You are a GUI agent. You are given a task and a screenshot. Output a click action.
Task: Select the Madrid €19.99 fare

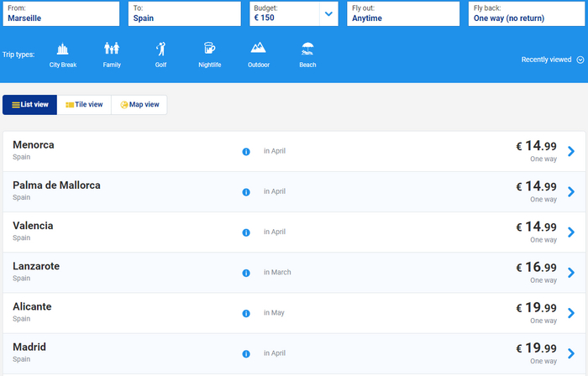[536, 347]
